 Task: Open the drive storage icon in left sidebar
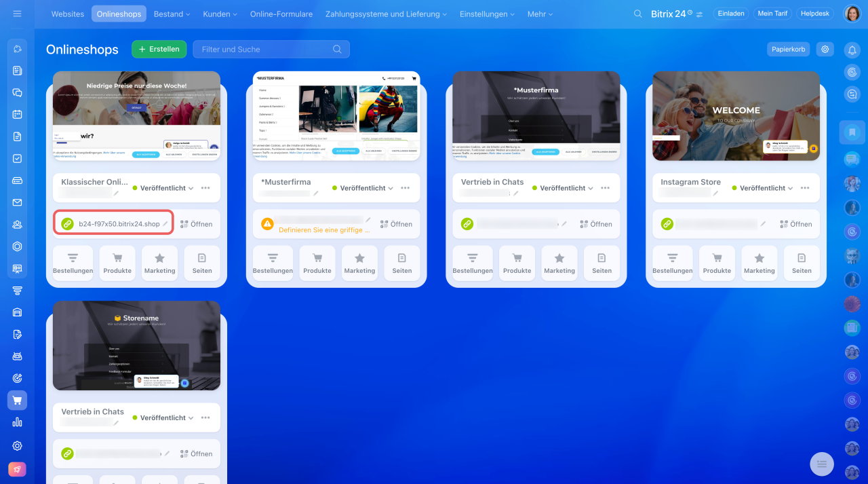[17, 181]
